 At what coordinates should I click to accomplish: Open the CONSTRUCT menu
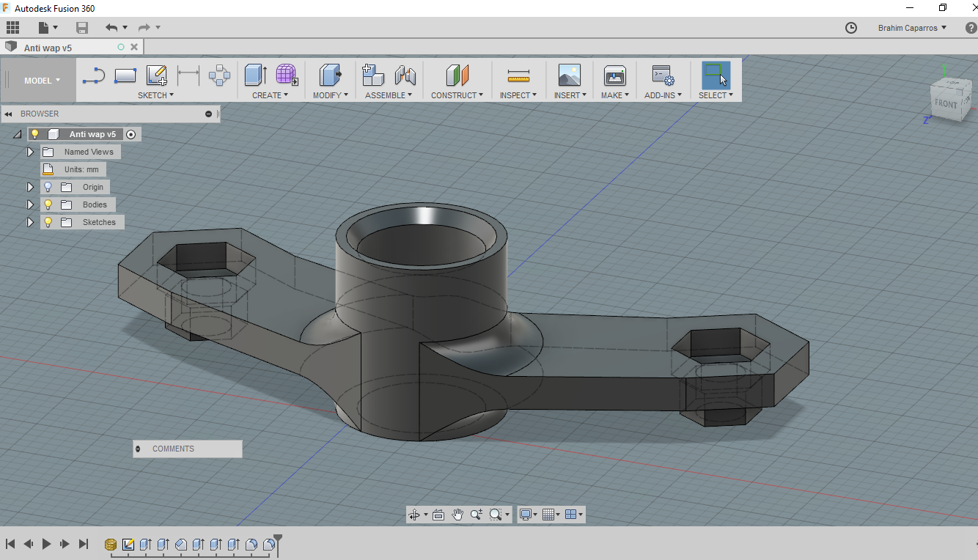[457, 95]
